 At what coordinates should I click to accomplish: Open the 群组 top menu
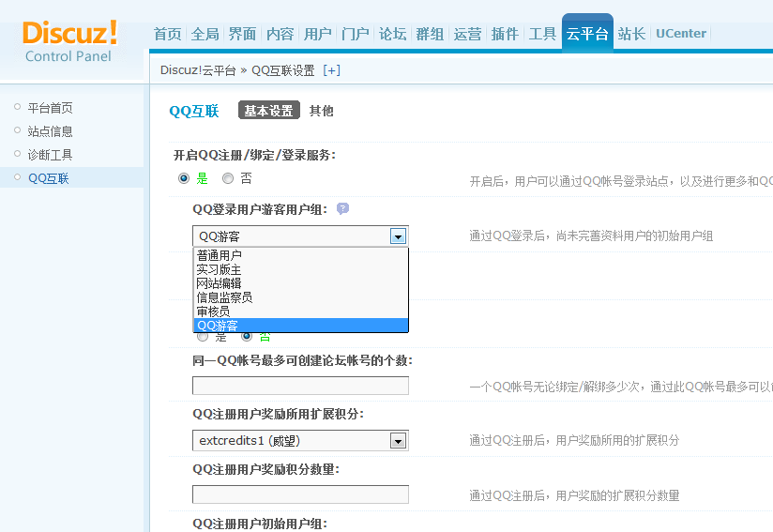click(430, 34)
